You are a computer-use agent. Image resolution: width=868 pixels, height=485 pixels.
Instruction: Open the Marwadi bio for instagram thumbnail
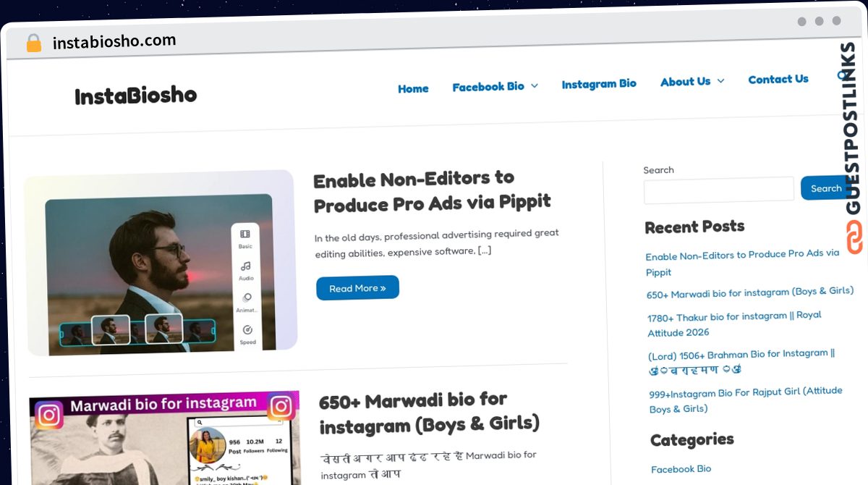point(164,439)
